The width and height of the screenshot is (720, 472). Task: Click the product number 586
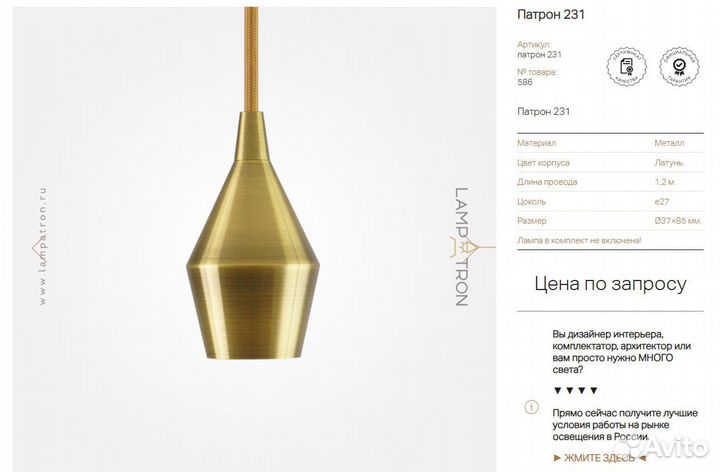pyautogui.click(x=524, y=82)
